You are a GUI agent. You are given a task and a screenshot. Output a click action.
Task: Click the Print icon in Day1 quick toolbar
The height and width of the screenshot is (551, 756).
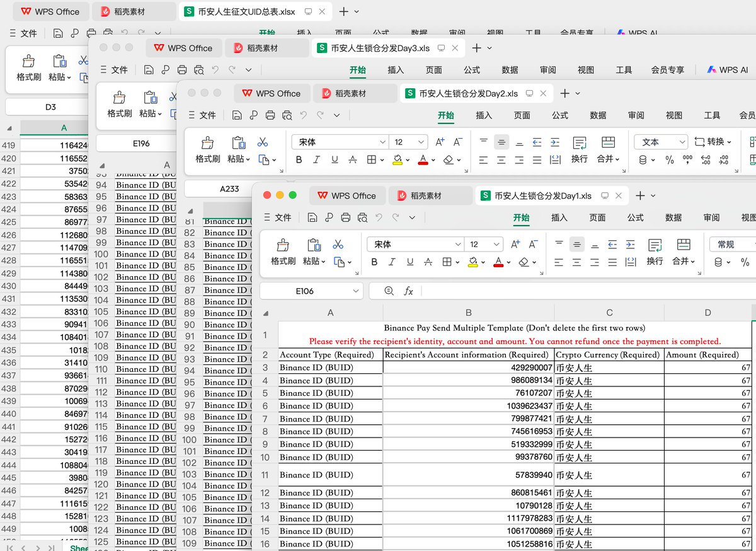click(345, 217)
